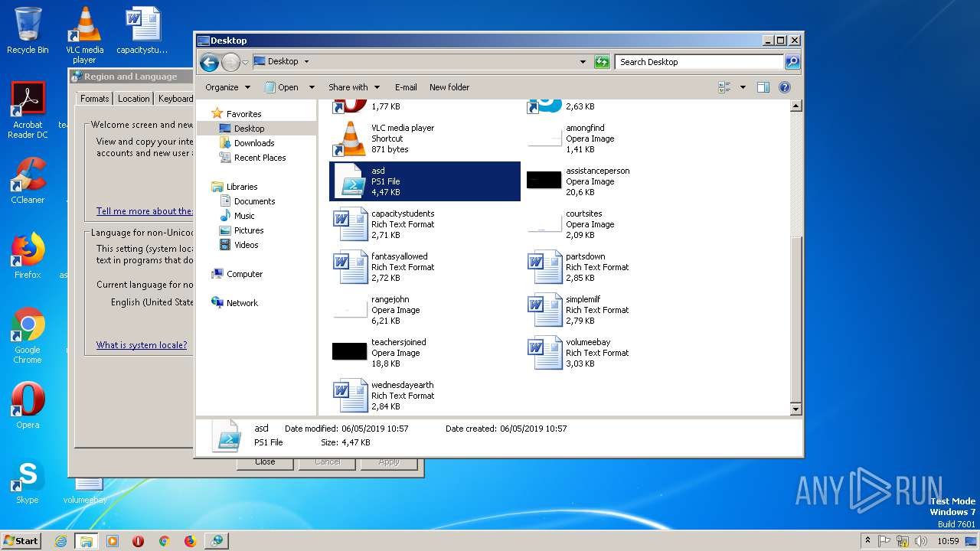Open recent pages dropdown beside Forward
Screen dimensions: 980x551
click(x=246, y=62)
